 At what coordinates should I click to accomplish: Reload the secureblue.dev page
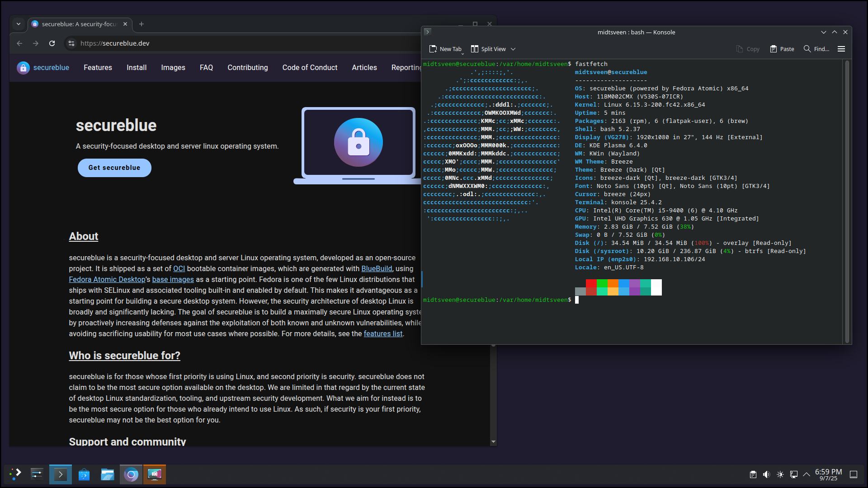[52, 43]
